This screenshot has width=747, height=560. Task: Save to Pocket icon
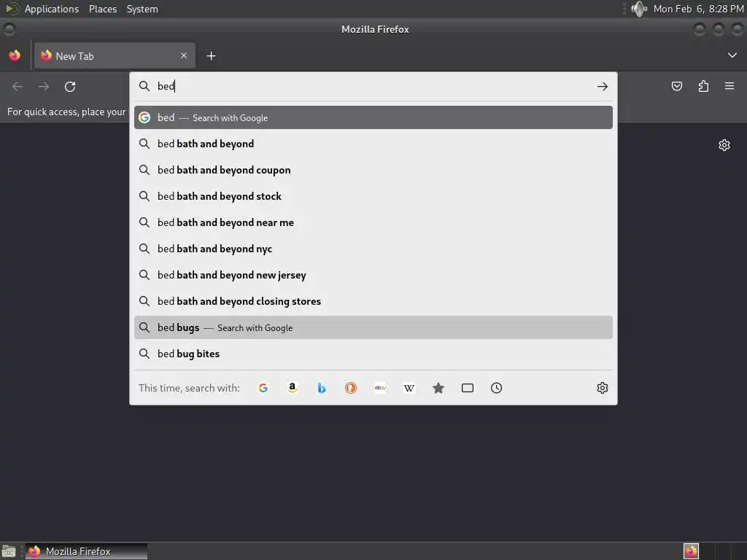point(677,86)
